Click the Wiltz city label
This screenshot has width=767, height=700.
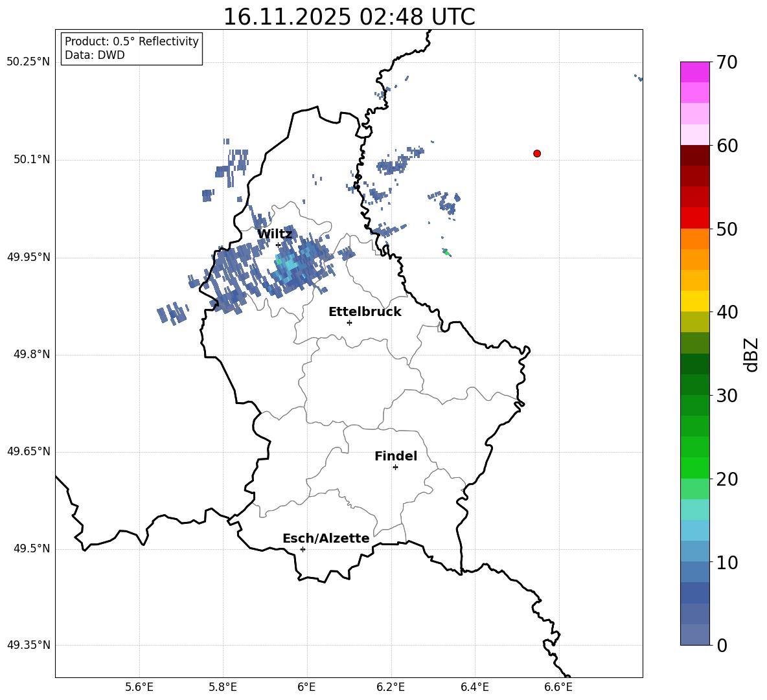[275, 234]
